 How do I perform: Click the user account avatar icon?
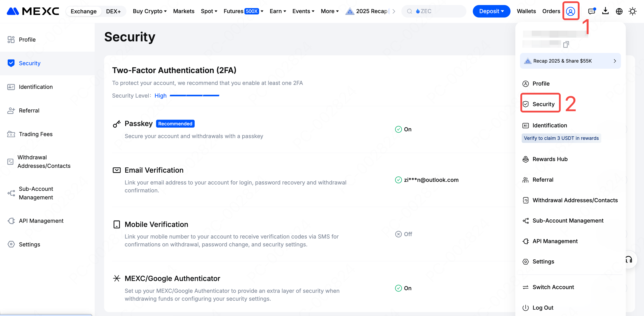(x=571, y=11)
